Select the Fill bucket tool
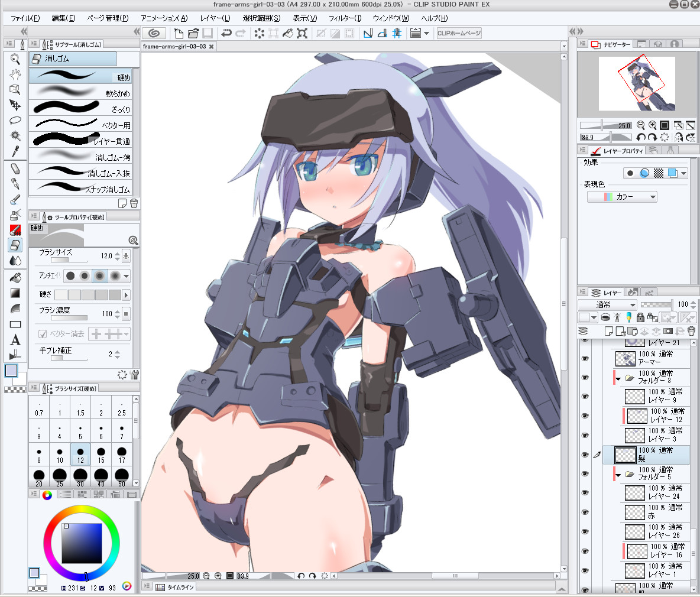The height and width of the screenshot is (597, 700). (x=15, y=278)
